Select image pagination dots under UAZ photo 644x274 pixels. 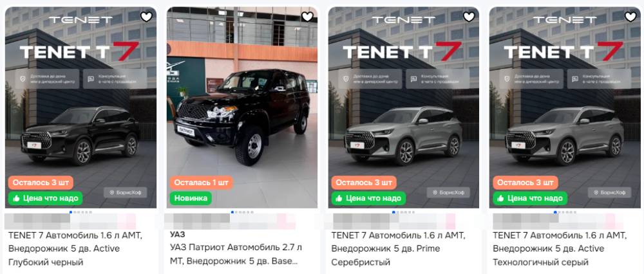[x=242, y=212]
